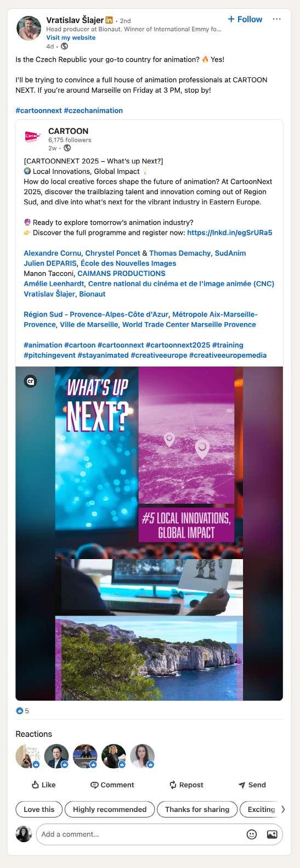Open the #cartoonnext hashtag
Screen dimensions: 300x868
38,110
